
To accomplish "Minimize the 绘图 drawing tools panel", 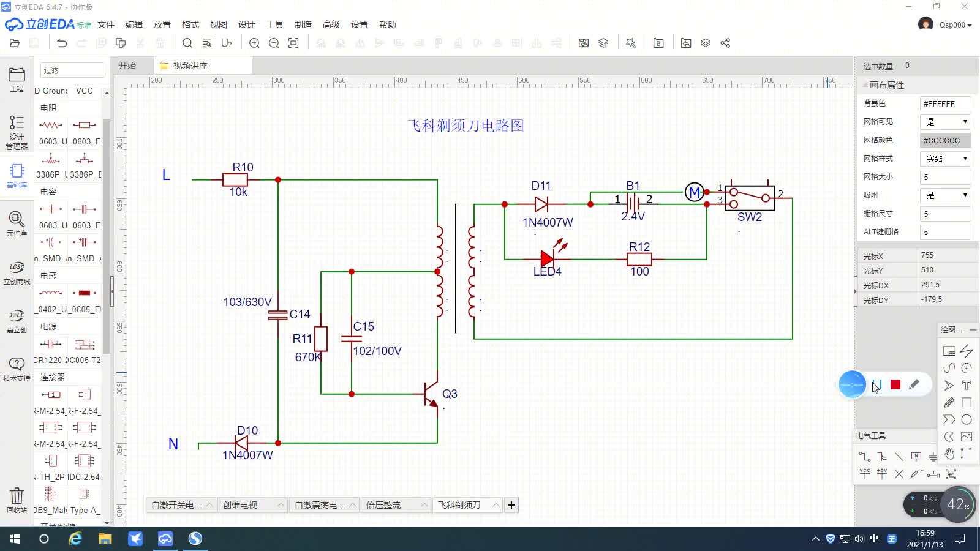I will click(973, 329).
